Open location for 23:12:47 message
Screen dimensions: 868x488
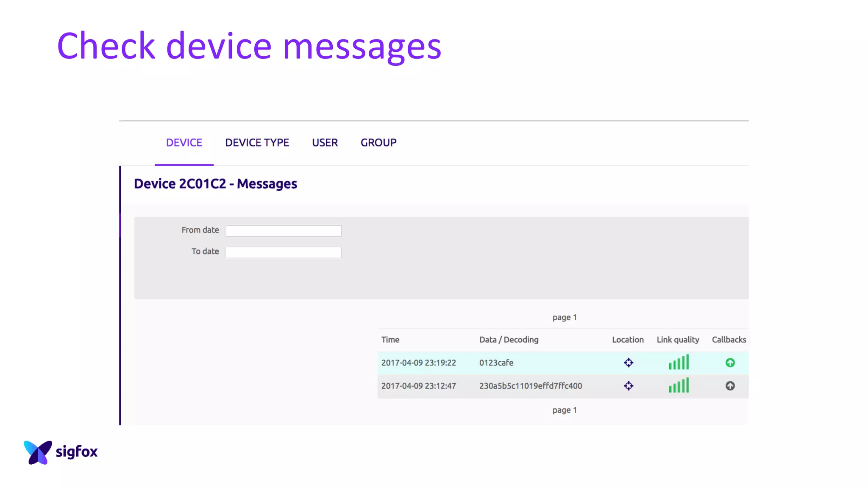click(x=629, y=386)
